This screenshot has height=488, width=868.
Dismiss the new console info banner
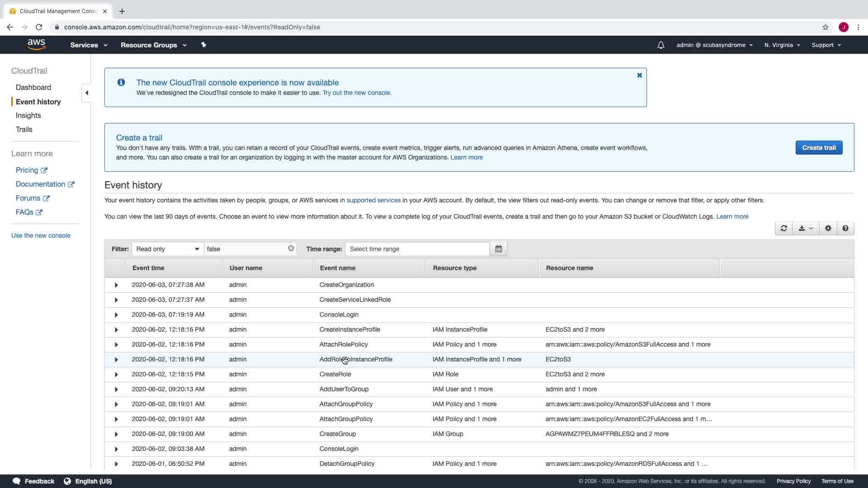pyautogui.click(x=639, y=75)
